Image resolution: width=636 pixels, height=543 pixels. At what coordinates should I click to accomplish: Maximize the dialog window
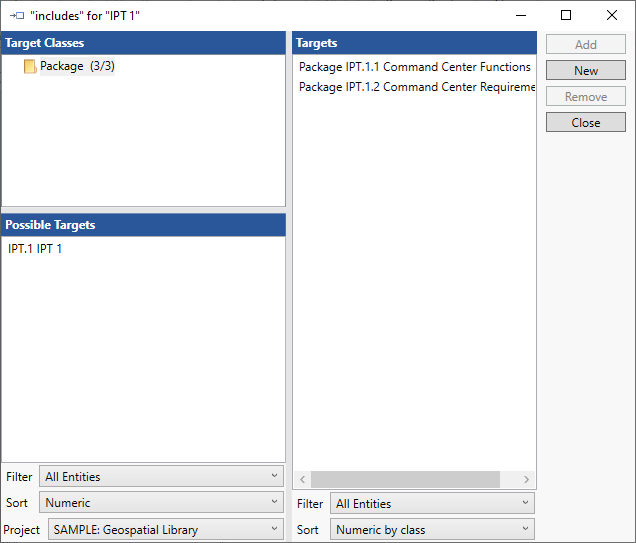(566, 15)
